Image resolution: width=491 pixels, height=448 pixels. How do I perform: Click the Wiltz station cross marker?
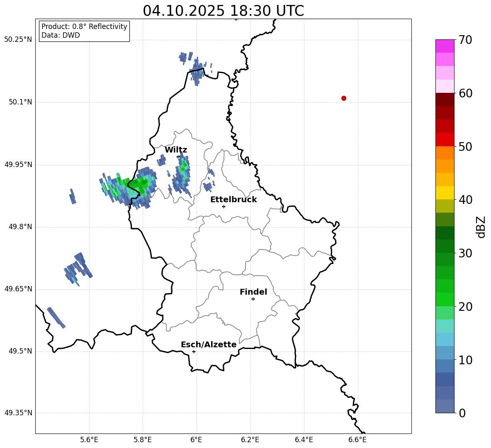[x=178, y=157]
